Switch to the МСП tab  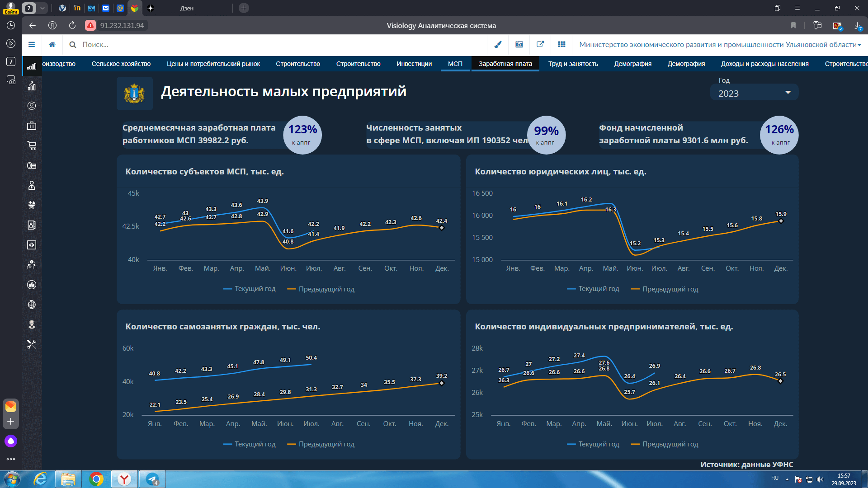coord(455,64)
